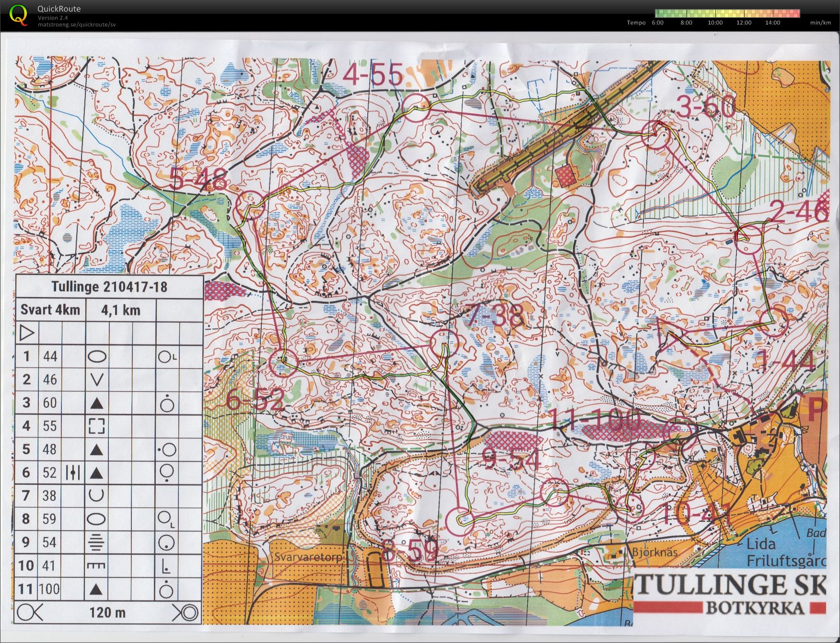This screenshot has width=840, height=643.
Task: Click the Svart 4km course name cell
Action: (50, 310)
